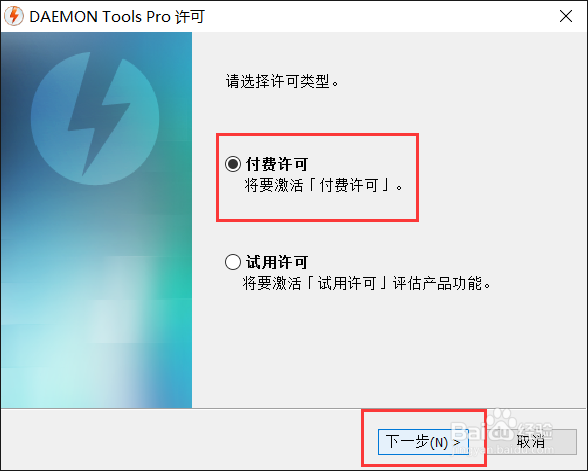Image resolution: width=588 pixels, height=471 pixels.
Task: Click the bold 付费许可 option label
Action: (x=277, y=164)
